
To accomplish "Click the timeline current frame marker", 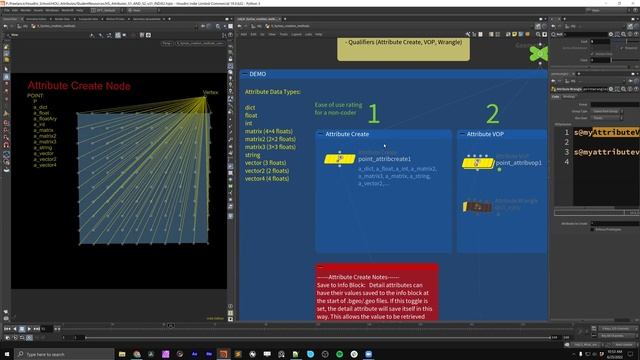I will [x=171, y=325].
